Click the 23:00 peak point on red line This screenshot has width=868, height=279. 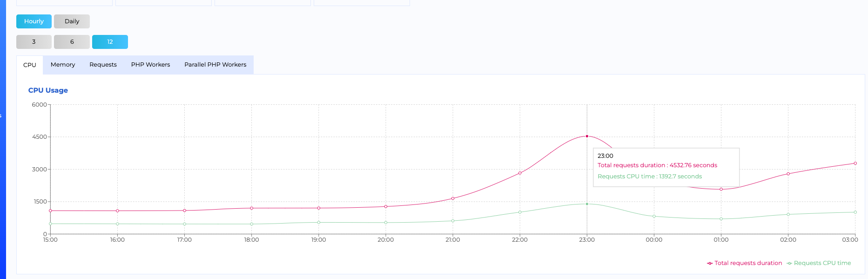point(587,136)
